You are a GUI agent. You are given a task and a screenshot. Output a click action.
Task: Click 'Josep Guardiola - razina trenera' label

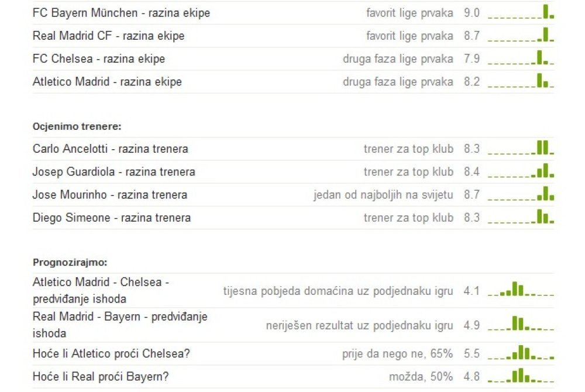click(113, 172)
